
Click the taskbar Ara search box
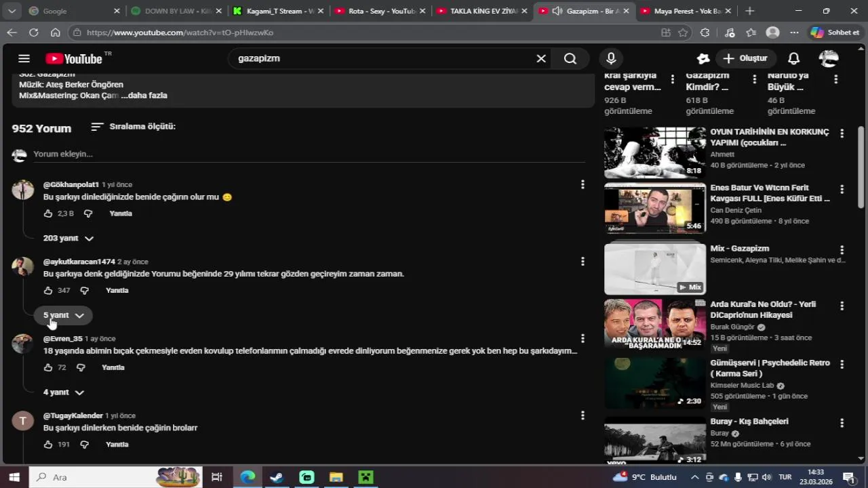pos(115,477)
